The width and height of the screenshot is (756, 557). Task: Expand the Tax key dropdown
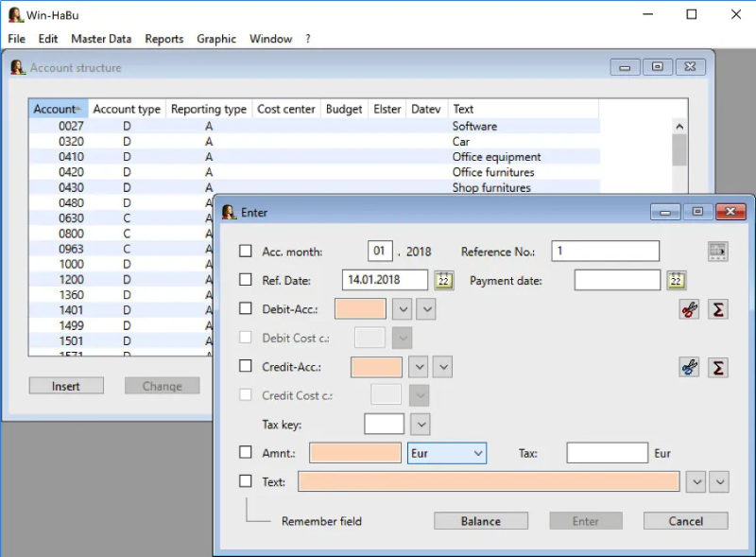point(421,425)
